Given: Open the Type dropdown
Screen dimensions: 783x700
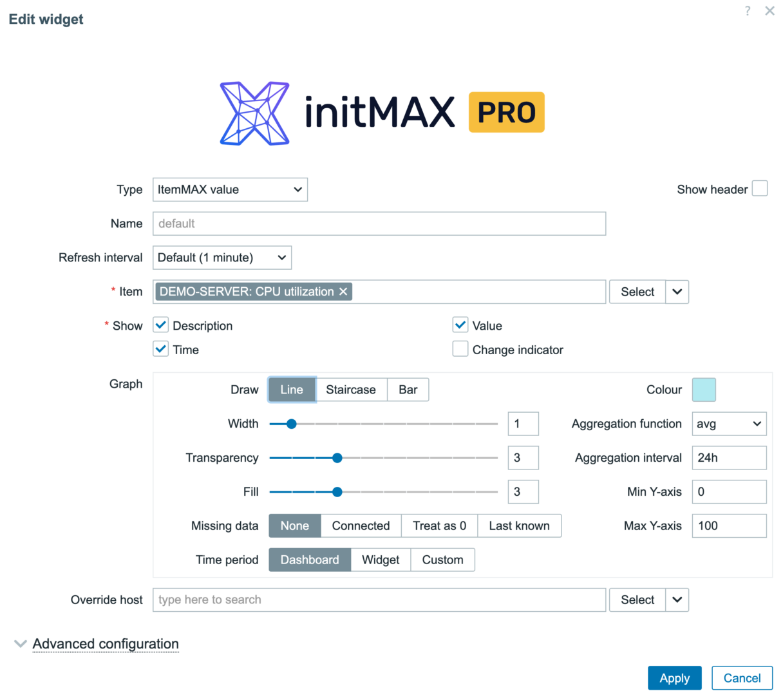Looking at the screenshot, I should [230, 189].
